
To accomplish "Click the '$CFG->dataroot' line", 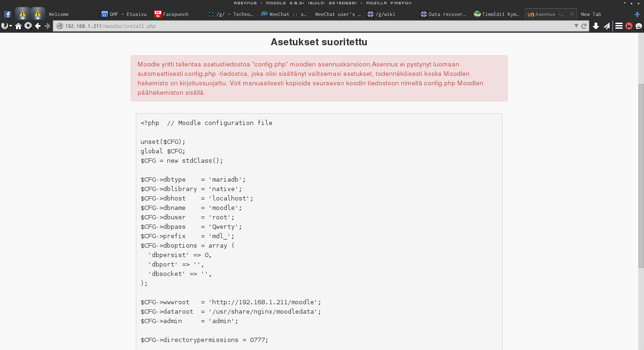I will (x=231, y=311).
